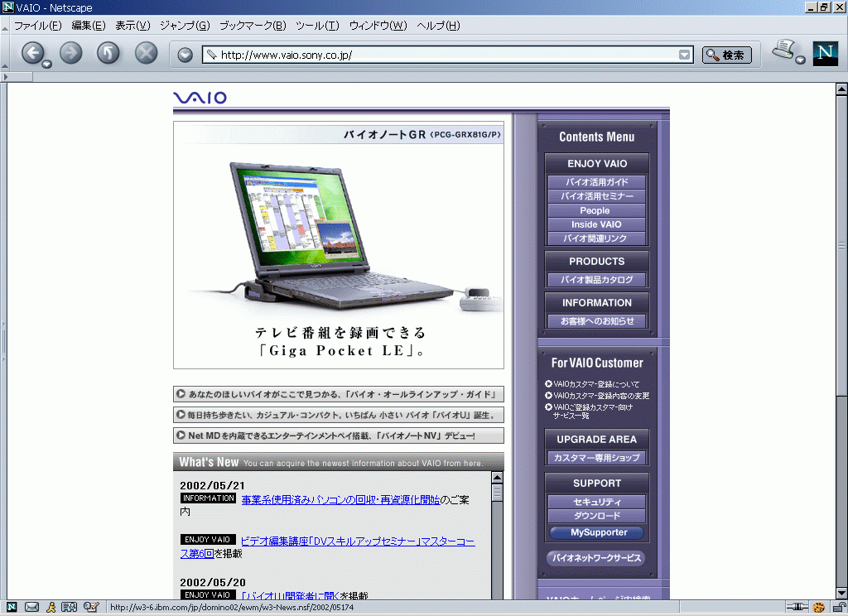Open the Back button history dropdown arrow
This screenshot has height=616, width=848.
click(x=47, y=65)
